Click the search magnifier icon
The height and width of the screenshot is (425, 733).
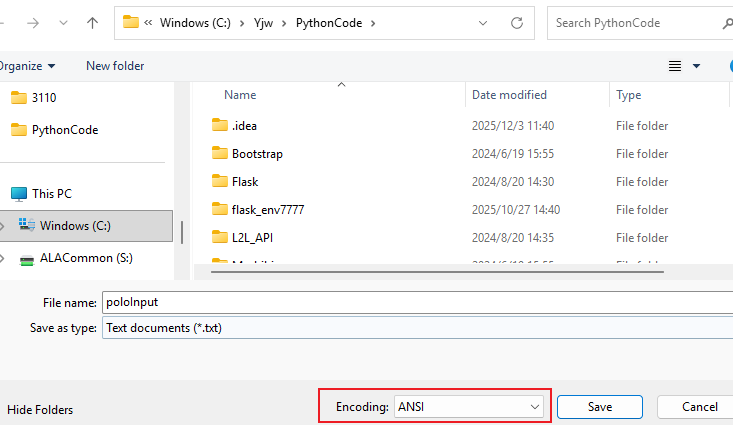point(727,22)
